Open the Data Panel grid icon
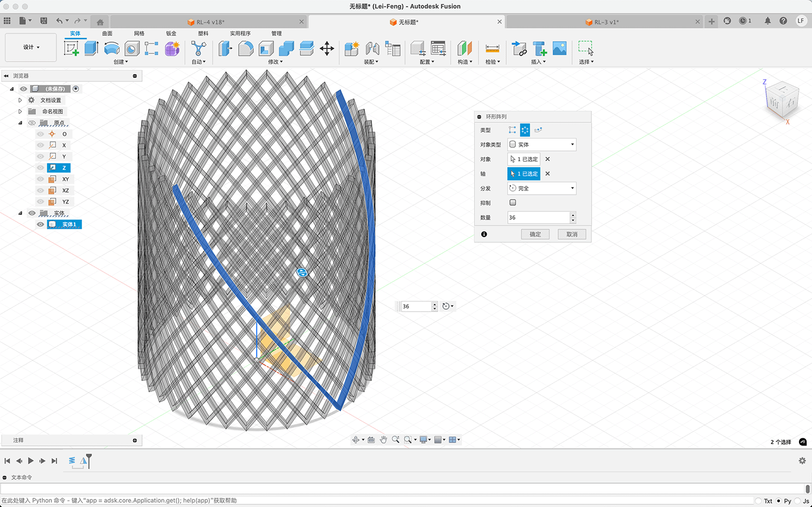812x507 pixels. [x=7, y=21]
